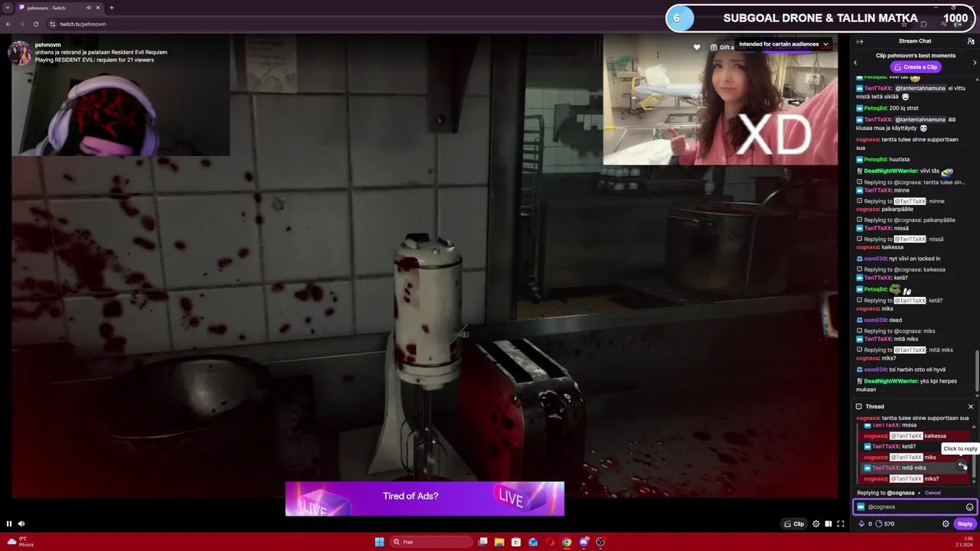980x551 pixels.
Task: Click the Petsq8d 'huutista' message
Action: point(883,159)
